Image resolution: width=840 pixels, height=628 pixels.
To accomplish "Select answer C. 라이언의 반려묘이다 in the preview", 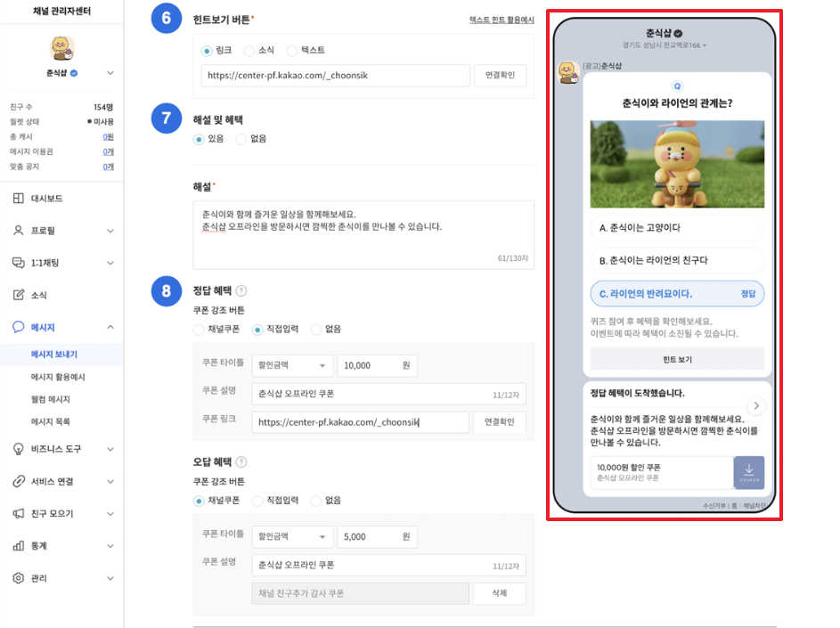I will click(677, 294).
